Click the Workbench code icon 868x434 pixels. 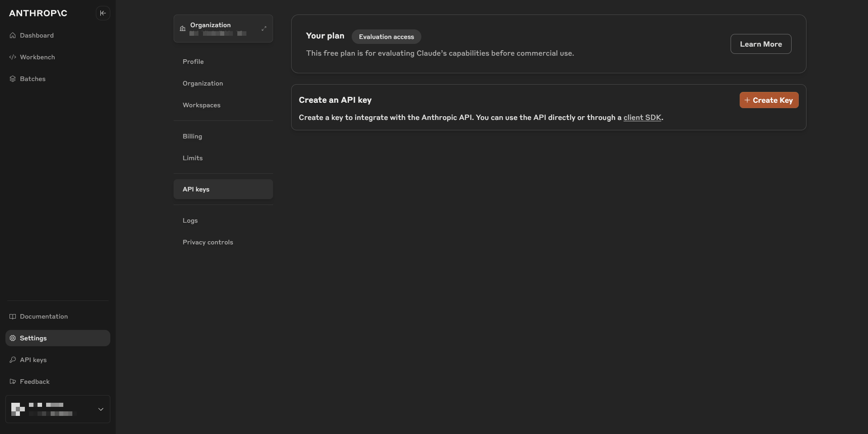[x=13, y=57]
